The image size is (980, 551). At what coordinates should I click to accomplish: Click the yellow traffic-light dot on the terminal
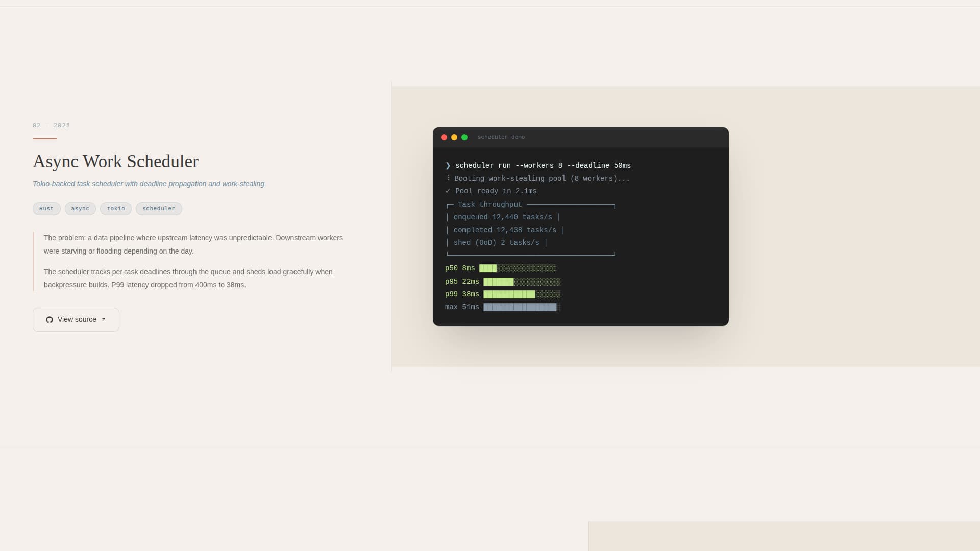click(x=454, y=137)
